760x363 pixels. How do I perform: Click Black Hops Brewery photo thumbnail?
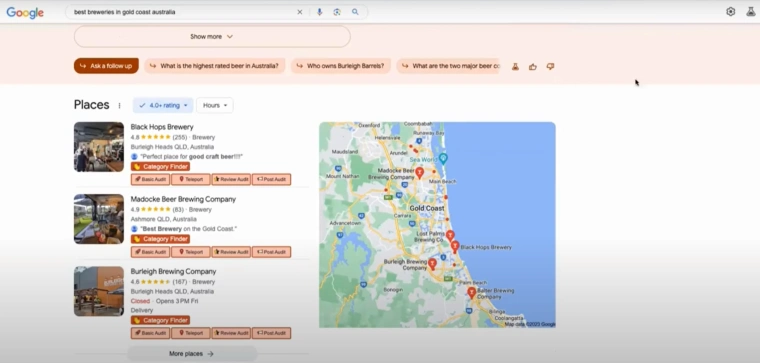click(x=99, y=147)
